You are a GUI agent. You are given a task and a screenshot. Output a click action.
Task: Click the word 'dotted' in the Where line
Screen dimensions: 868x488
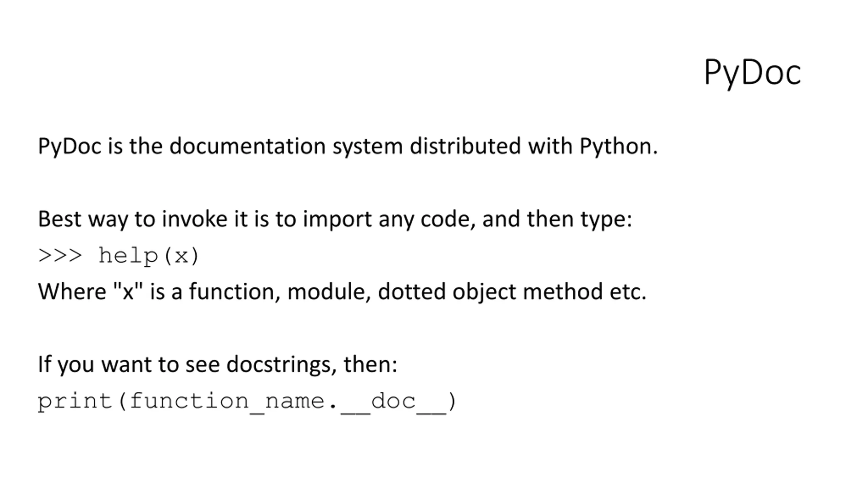pyautogui.click(x=412, y=291)
